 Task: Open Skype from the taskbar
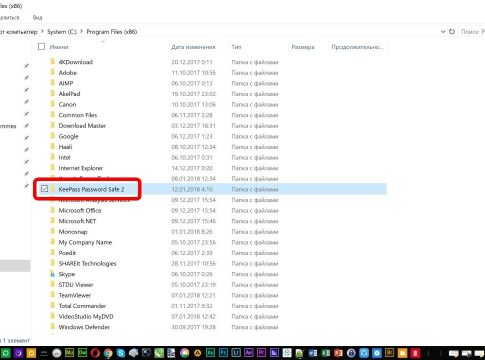coord(120,353)
